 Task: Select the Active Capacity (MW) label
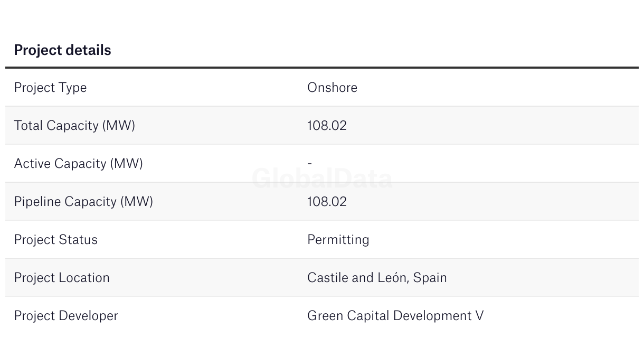(x=78, y=164)
